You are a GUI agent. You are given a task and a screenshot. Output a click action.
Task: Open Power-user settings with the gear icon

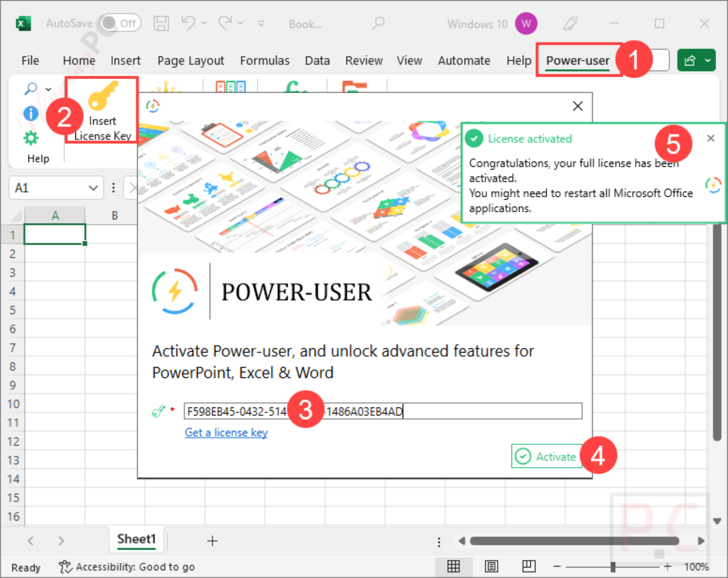point(31,139)
